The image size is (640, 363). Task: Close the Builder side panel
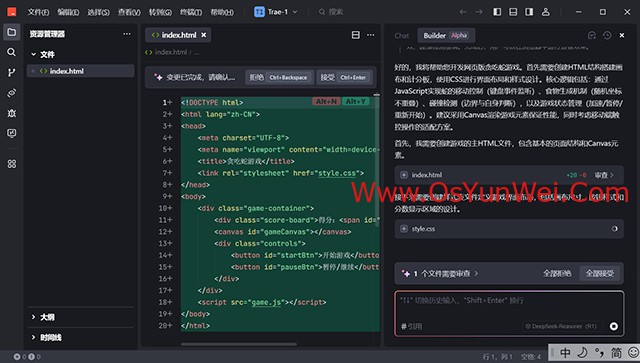[x=622, y=36]
